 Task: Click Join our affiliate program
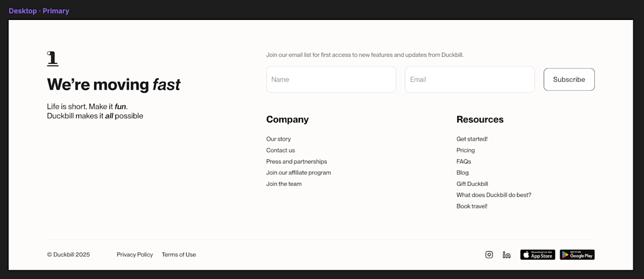pos(299,172)
